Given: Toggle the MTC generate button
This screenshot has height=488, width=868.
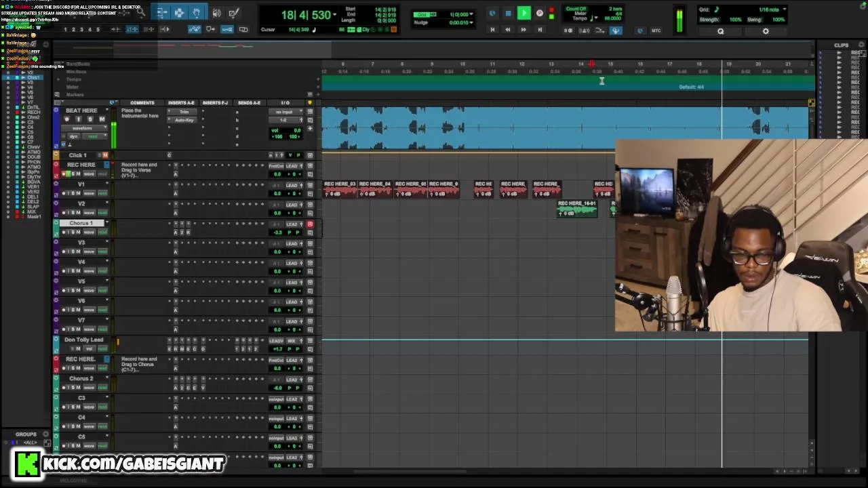Looking at the screenshot, I should pyautogui.click(x=656, y=30).
